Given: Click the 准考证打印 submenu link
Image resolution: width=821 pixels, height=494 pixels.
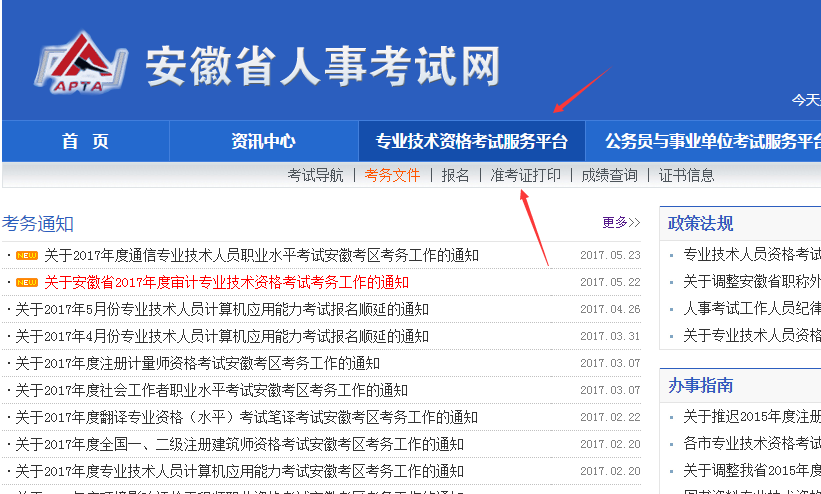Looking at the screenshot, I should tap(525, 175).
